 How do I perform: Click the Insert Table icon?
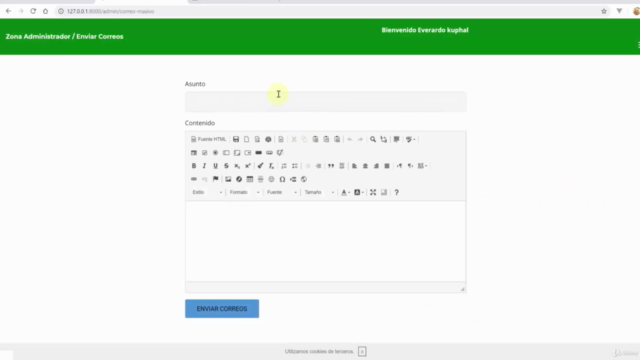tap(250, 179)
